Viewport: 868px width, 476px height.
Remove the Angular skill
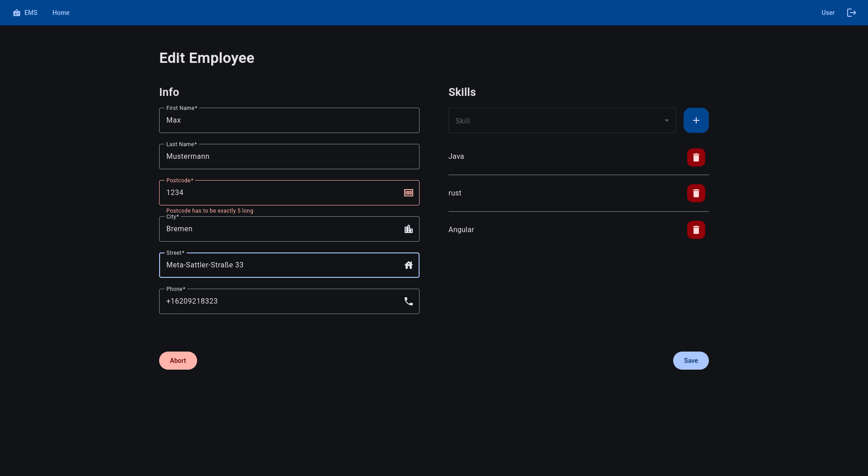[x=696, y=230]
